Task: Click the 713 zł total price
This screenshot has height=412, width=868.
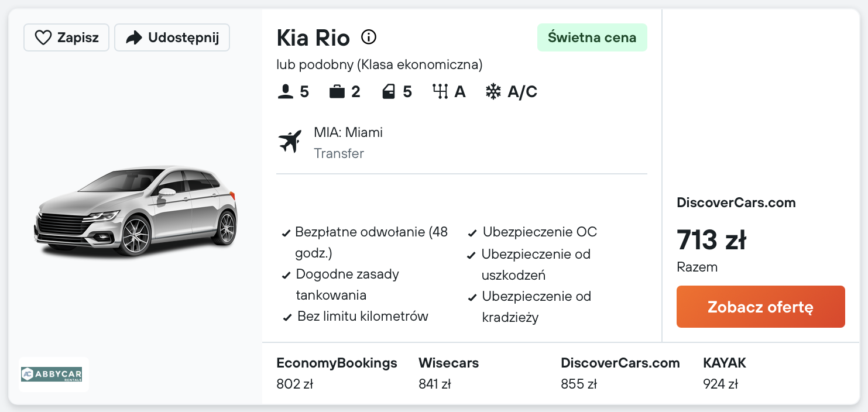Action: (x=711, y=240)
